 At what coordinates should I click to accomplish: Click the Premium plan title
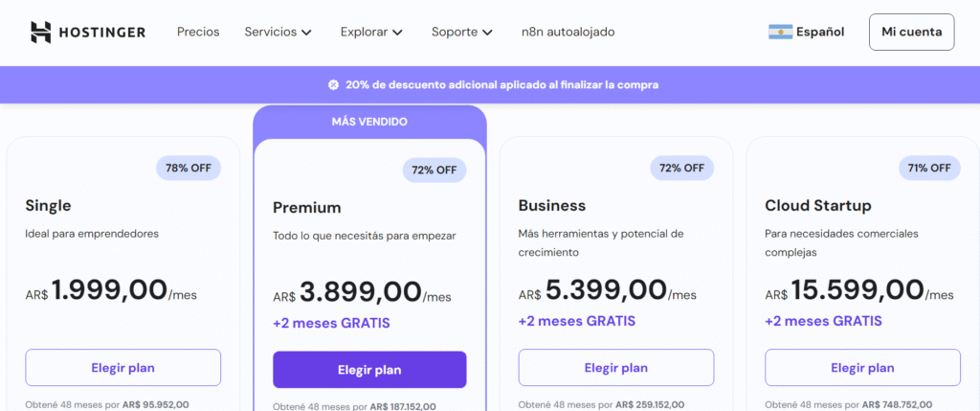306,207
